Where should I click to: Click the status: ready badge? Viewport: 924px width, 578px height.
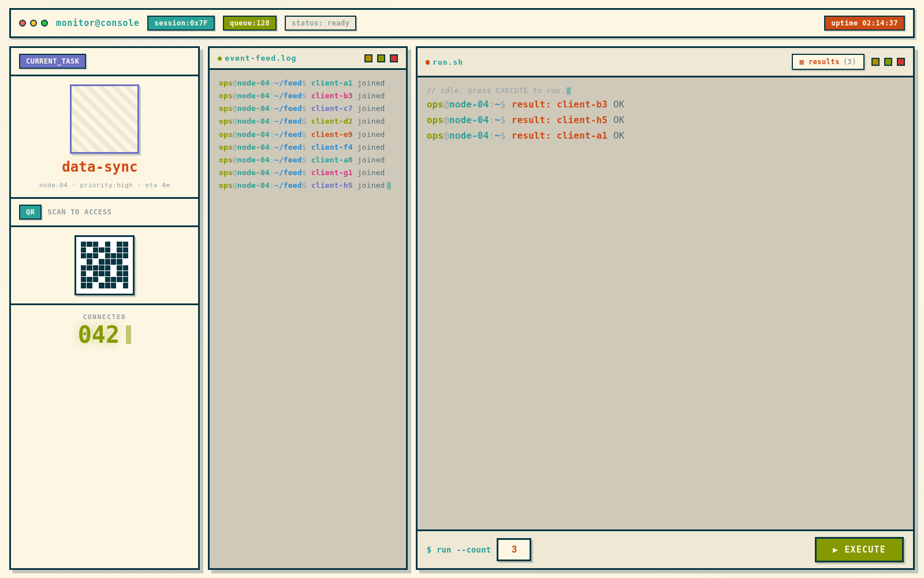[321, 23]
